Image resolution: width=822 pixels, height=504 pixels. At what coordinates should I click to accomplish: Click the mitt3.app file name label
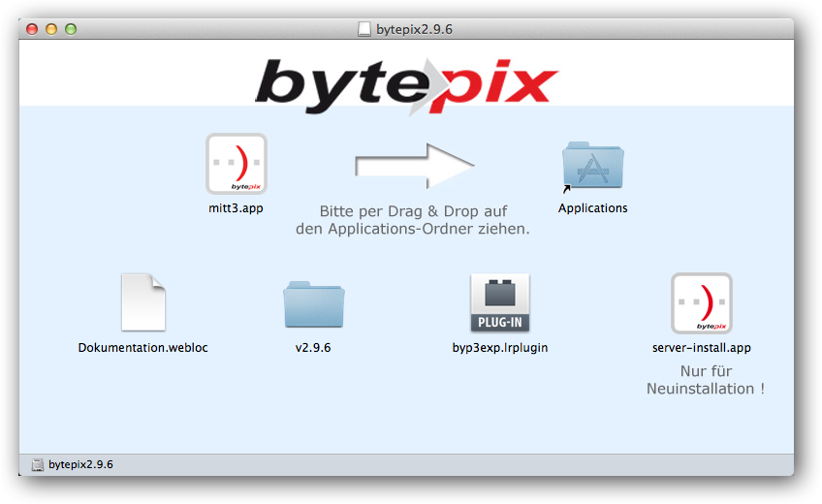pyautogui.click(x=236, y=208)
